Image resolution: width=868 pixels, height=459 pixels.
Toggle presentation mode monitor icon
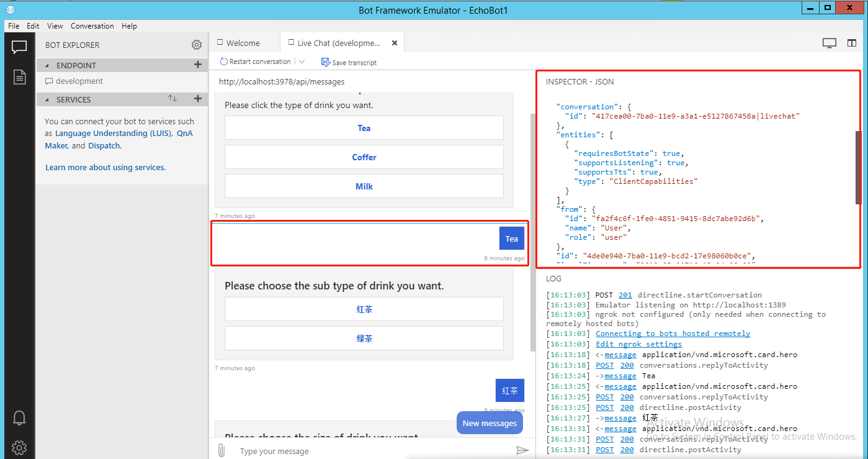tap(830, 43)
